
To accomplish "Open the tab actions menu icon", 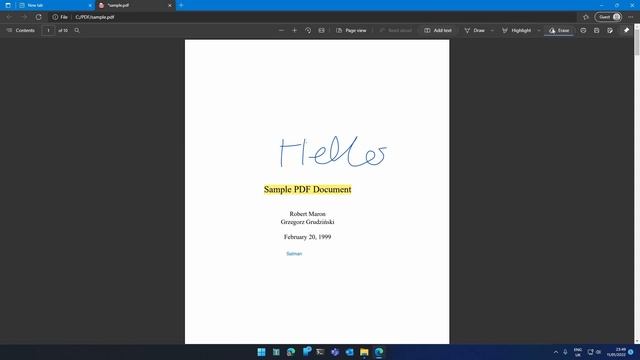I will click(8, 5).
